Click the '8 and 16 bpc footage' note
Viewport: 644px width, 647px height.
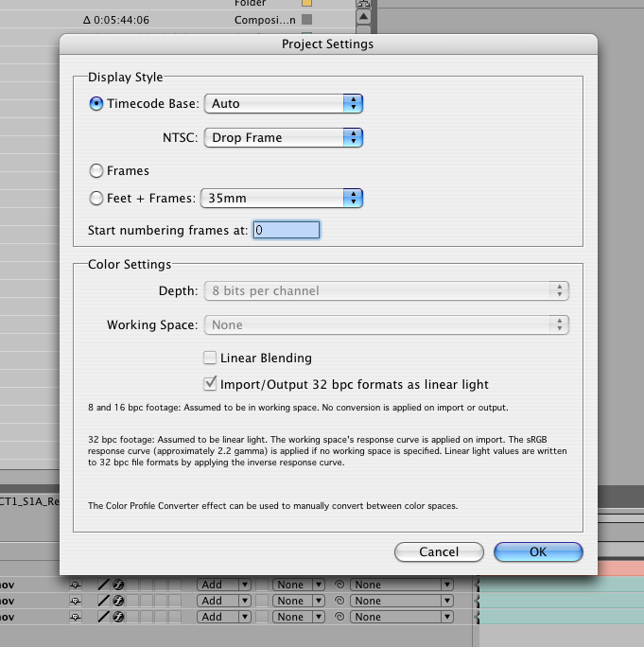[x=298, y=408]
